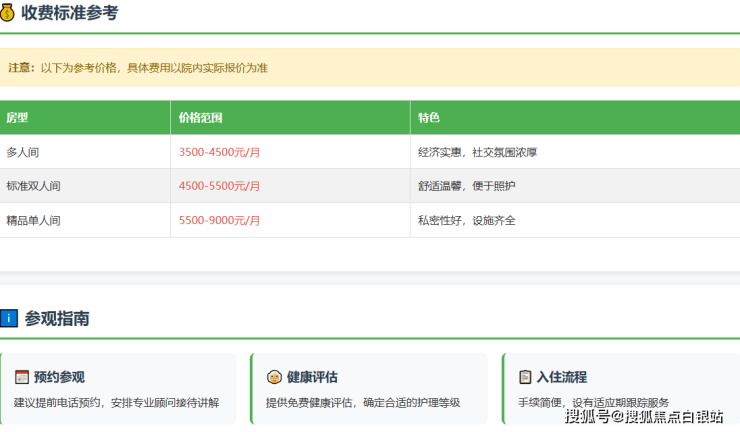Click the 收费标准参考 section heading
The width and height of the screenshot is (740, 432).
[x=69, y=14]
